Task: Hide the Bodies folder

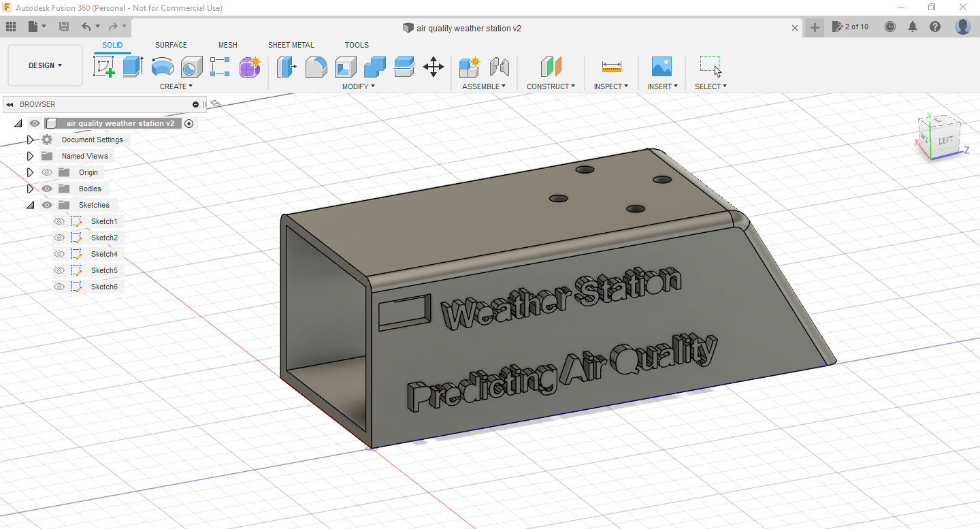Action: pos(46,188)
